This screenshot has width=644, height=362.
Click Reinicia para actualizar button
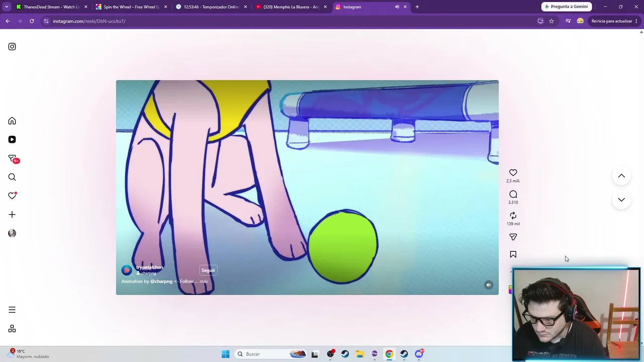(612, 21)
